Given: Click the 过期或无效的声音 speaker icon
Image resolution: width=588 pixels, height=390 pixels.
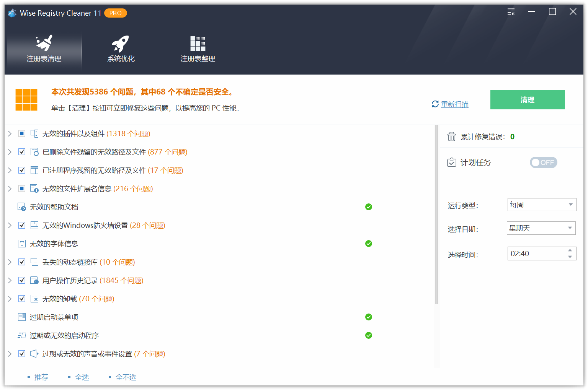Looking at the screenshot, I should pyautogui.click(x=34, y=354).
